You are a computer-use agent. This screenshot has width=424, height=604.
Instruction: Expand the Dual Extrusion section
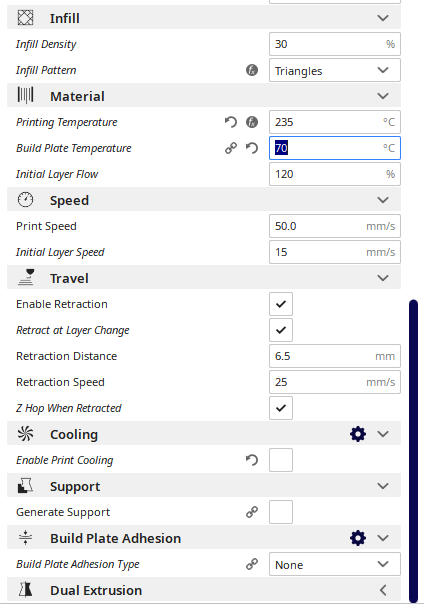point(204,590)
